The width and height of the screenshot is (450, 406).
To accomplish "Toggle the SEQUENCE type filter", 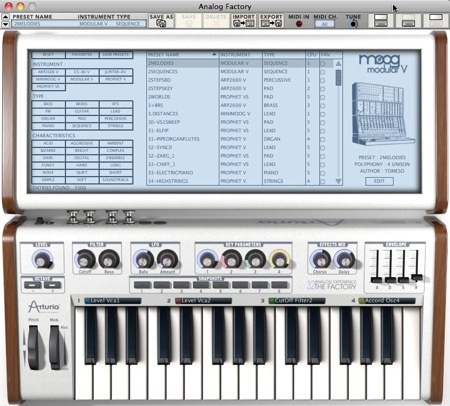I will (82, 126).
